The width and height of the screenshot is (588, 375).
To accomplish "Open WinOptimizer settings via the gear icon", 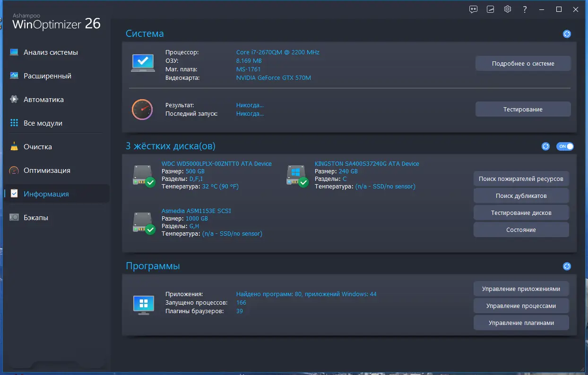I will point(507,9).
